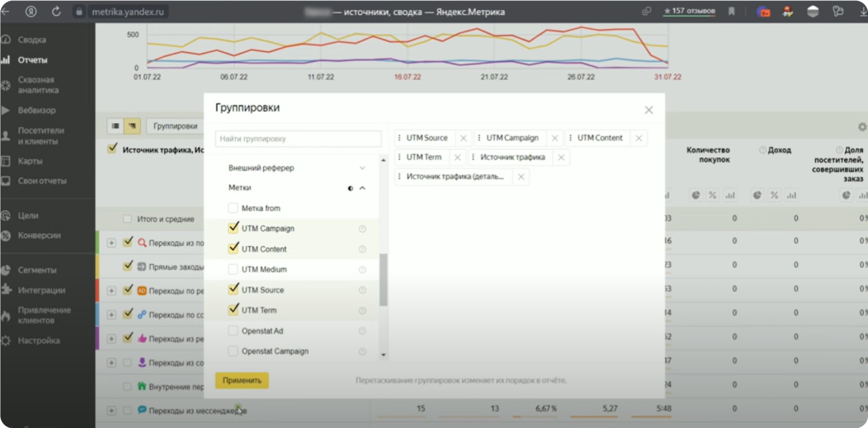Grab the drag handle of UTM Campaign chip
The image size is (868, 428).
click(479, 138)
